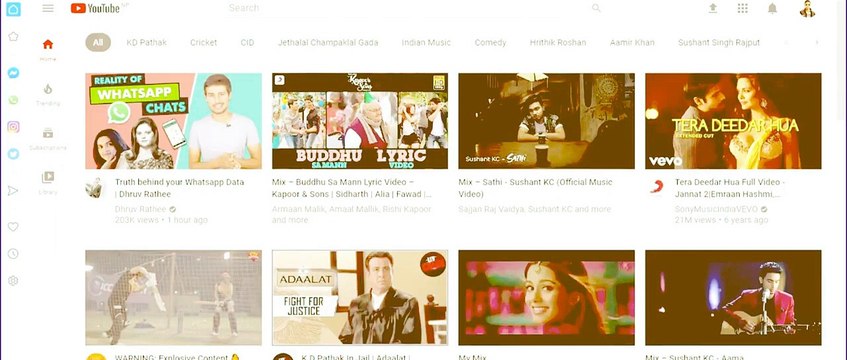Open the clock history icon in sidebar
This screenshot has width=847, height=360.
(x=13, y=254)
